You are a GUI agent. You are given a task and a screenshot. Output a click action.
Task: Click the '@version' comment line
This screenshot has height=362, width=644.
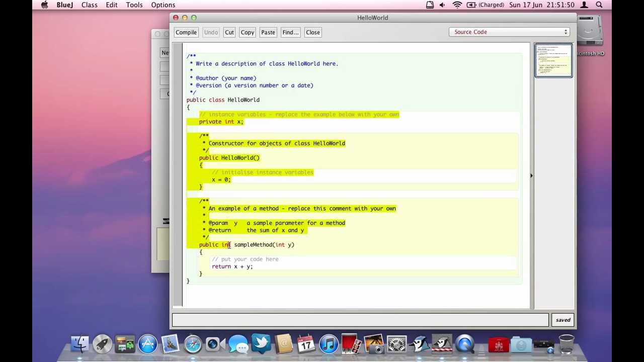pyautogui.click(x=252, y=85)
